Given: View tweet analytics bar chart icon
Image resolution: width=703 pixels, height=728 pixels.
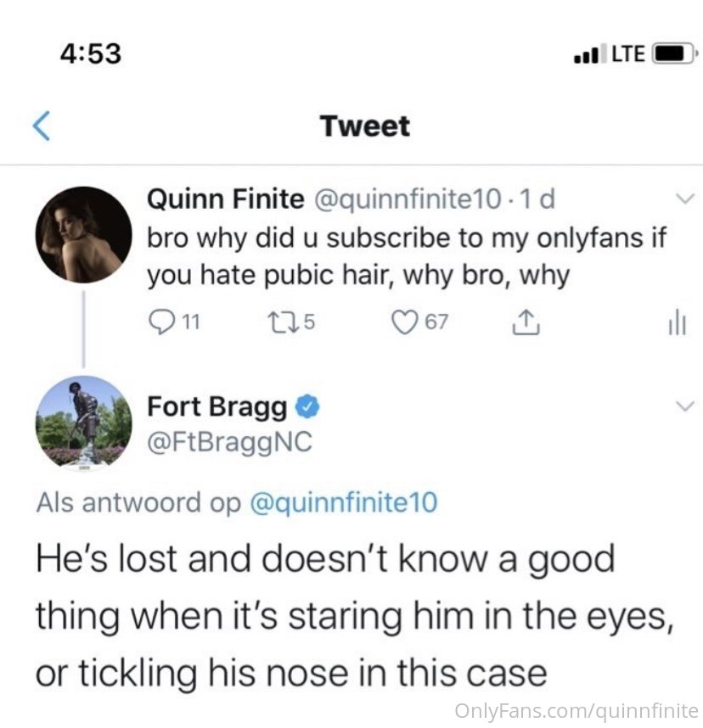Looking at the screenshot, I should (678, 322).
